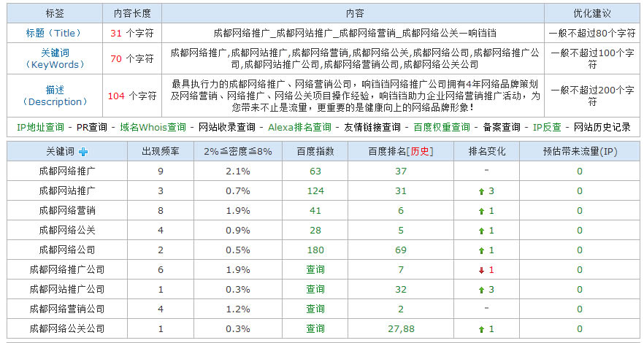Click the density value 2.1%
This screenshot has height=343, width=644.
[238, 171]
